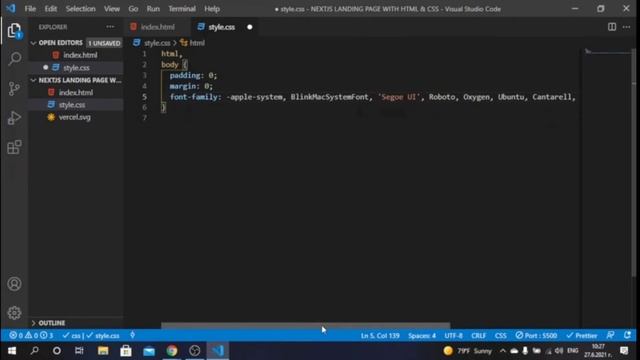Open Task View on taskbar
Screen dimensions: 640x360
click(x=79, y=351)
